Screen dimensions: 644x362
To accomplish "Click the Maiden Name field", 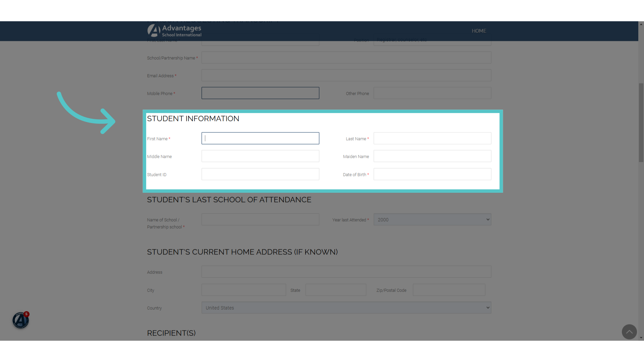I will [x=432, y=156].
